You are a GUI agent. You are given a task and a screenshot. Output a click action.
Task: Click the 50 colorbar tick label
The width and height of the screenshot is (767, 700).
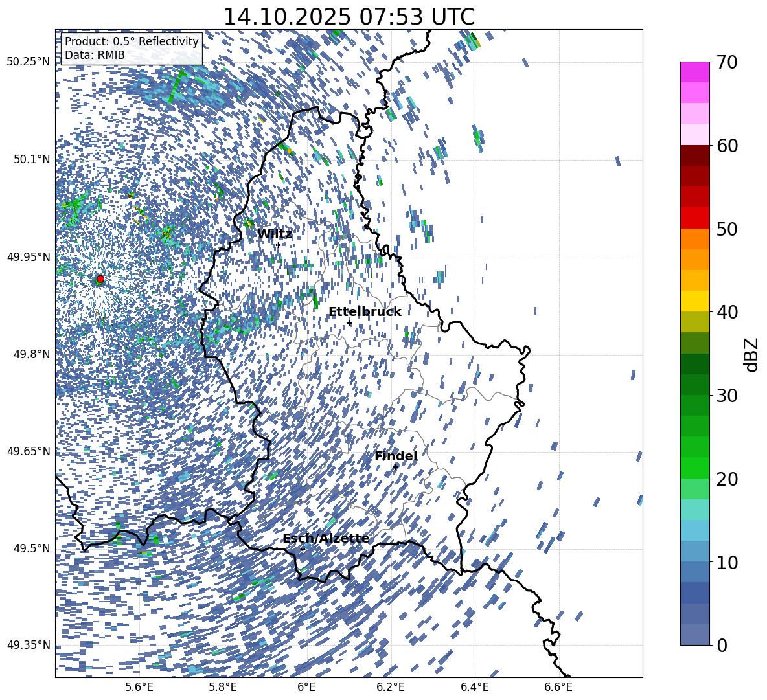(x=727, y=229)
